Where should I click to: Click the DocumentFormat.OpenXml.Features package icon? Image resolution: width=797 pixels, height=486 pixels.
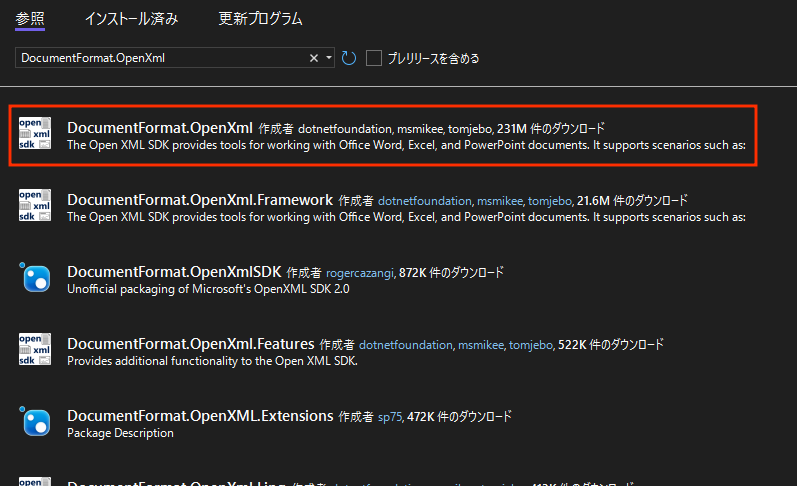[x=35, y=350]
